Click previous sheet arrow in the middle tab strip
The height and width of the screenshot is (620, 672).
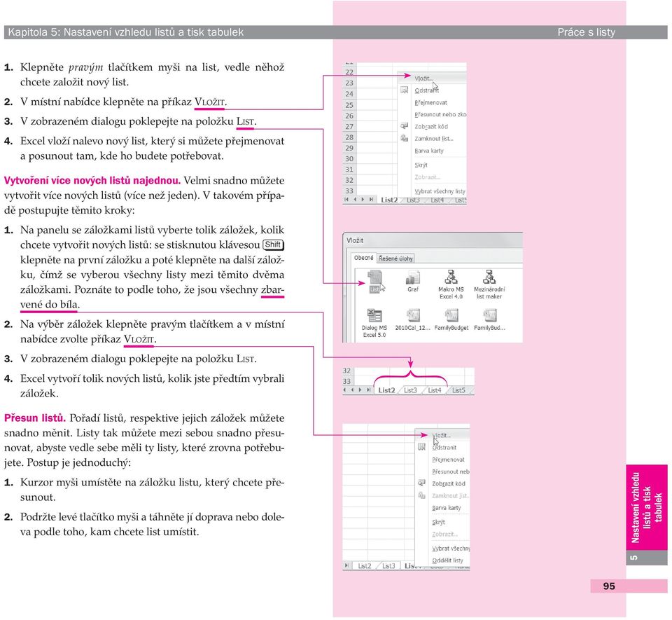tap(352, 390)
